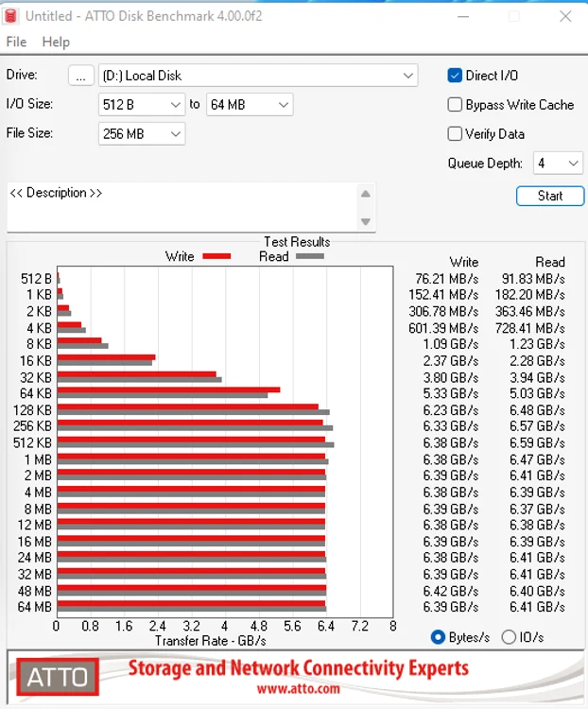Close the ATTO Disk Benchmark window
The height and width of the screenshot is (709, 588).
point(565,16)
